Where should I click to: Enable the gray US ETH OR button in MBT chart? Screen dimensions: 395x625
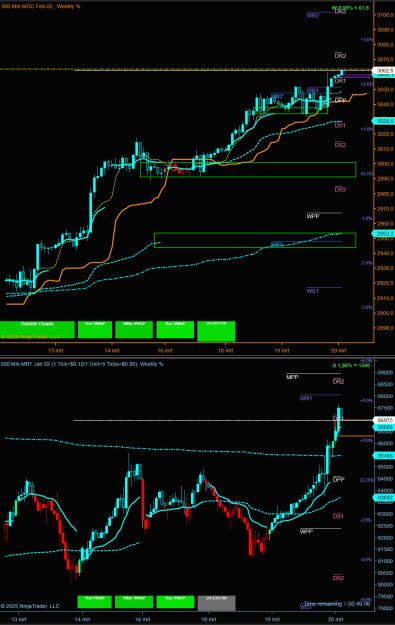pyautogui.click(x=216, y=603)
